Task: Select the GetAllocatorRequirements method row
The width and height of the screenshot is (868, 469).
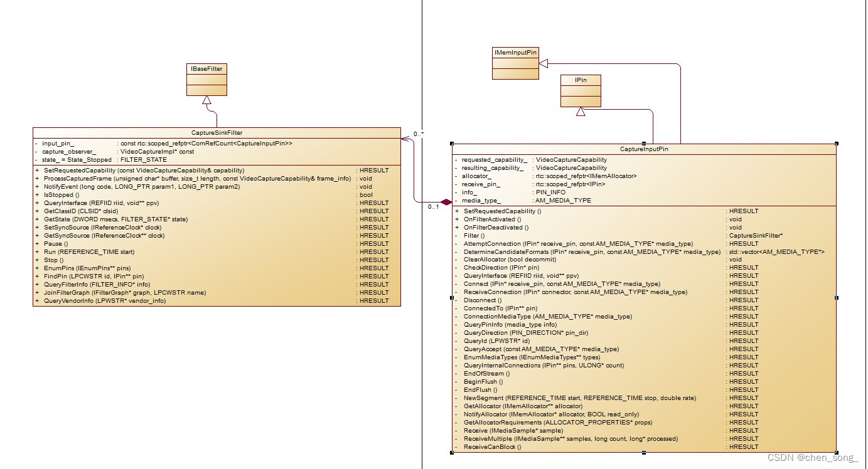Action: 644,423
